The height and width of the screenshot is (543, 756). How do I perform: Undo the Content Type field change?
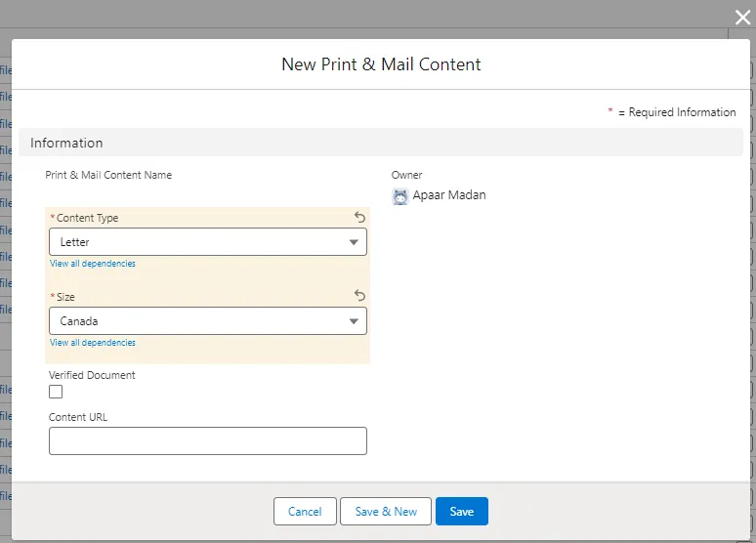(359, 218)
